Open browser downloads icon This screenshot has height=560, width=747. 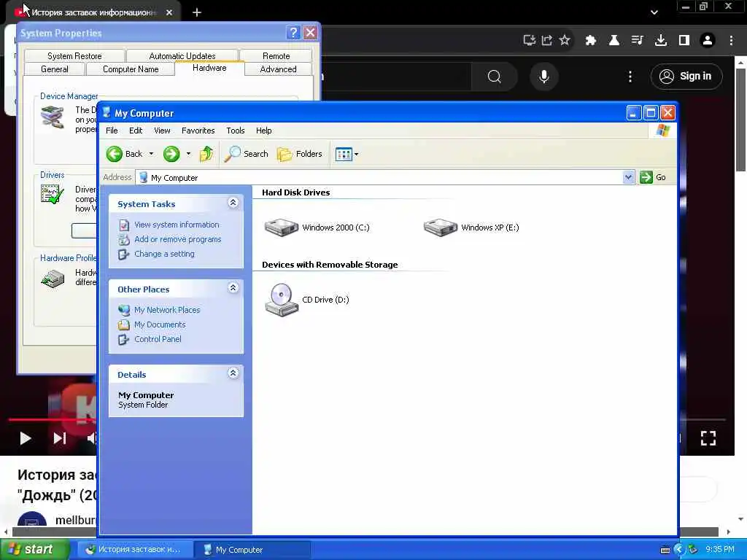click(661, 40)
